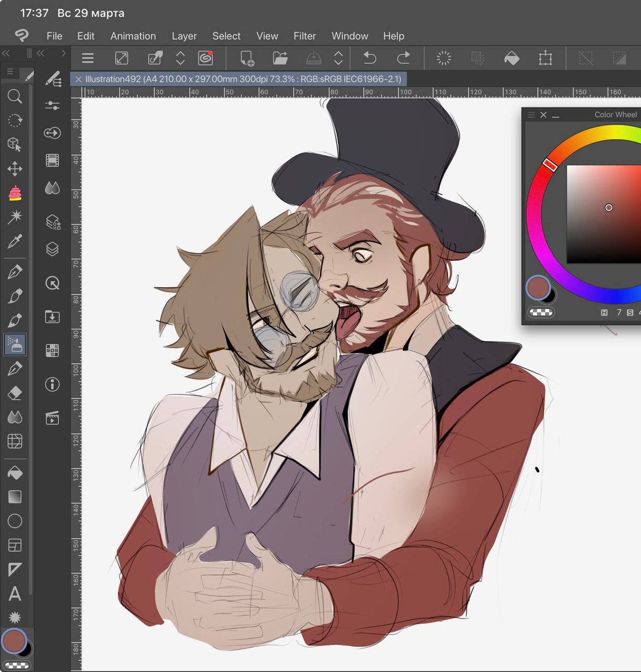Open the Information palette icon
The width and height of the screenshot is (641, 672).
53,384
